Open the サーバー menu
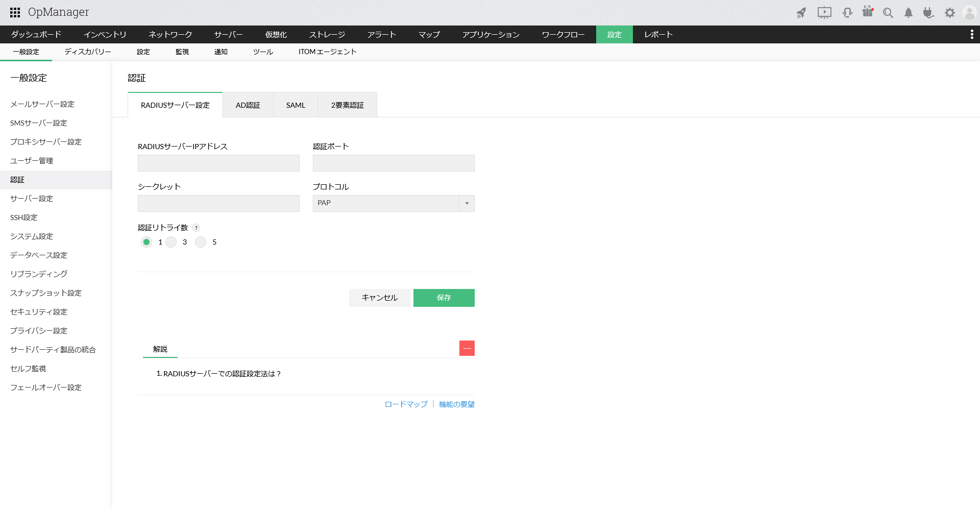 coord(229,34)
